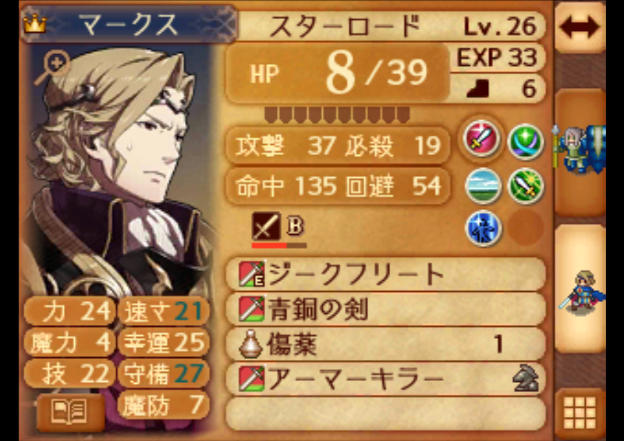
Task: Tap the spear knight unit tab
Action: (580, 152)
